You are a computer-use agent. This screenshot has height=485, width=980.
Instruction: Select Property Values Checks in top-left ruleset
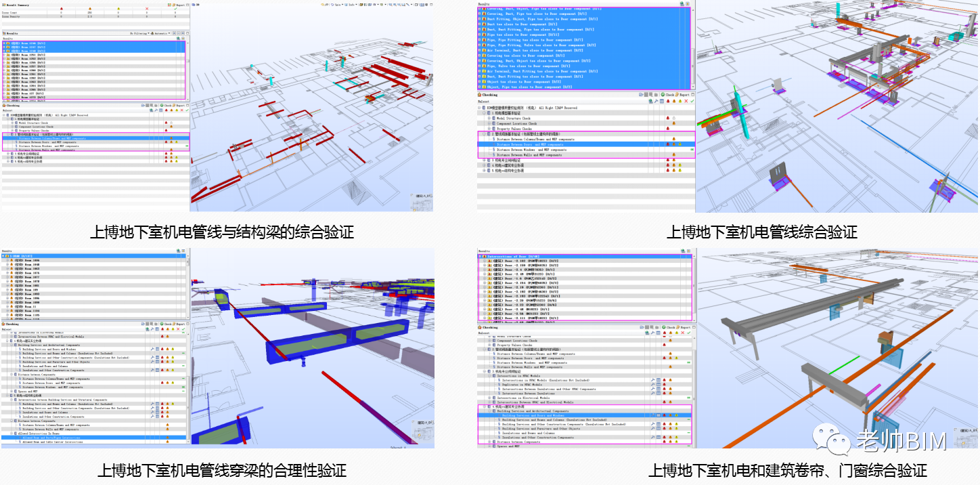pos(34,131)
